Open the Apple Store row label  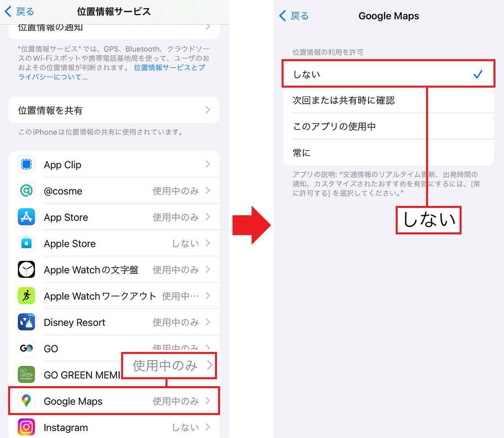click(70, 244)
